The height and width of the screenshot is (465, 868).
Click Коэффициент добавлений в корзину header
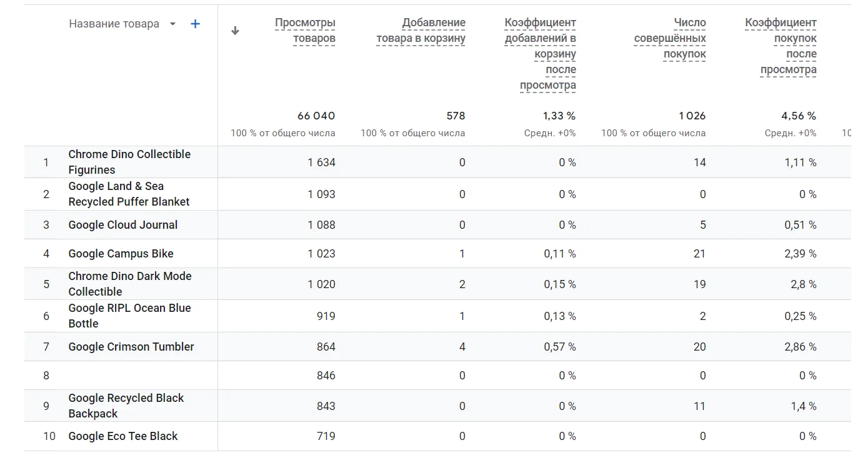click(541, 54)
